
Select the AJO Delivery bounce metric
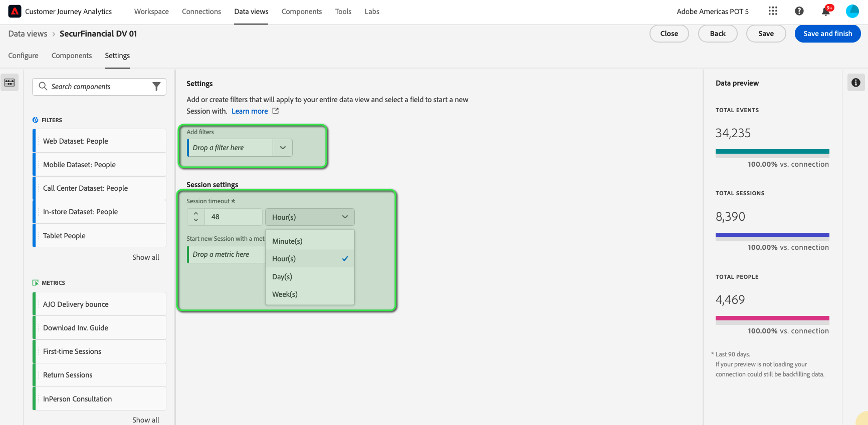pos(99,304)
